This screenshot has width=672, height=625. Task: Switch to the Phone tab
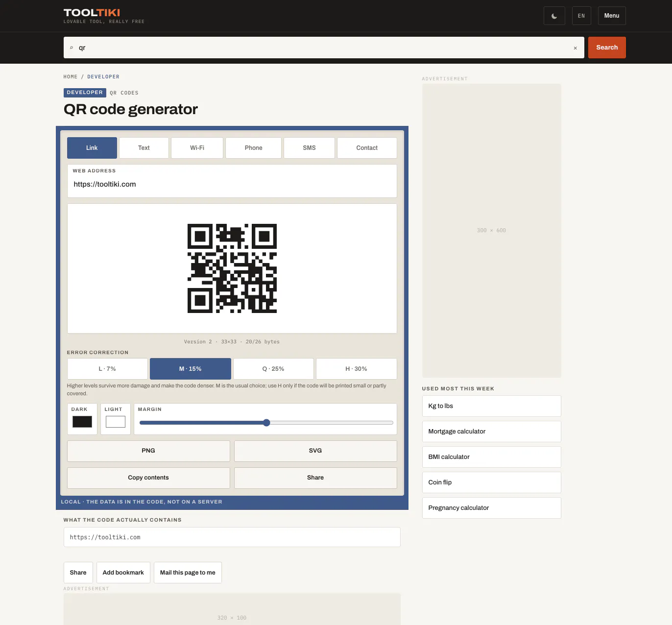click(254, 148)
